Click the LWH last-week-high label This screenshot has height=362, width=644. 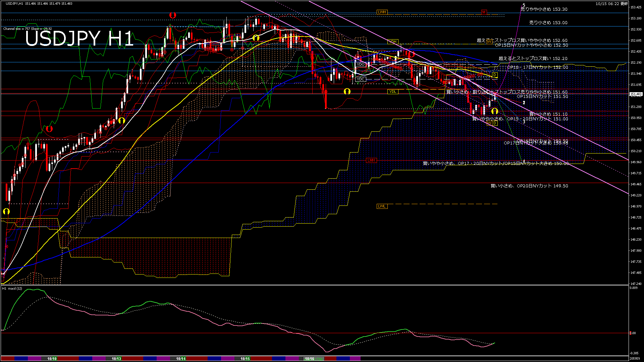click(x=382, y=12)
